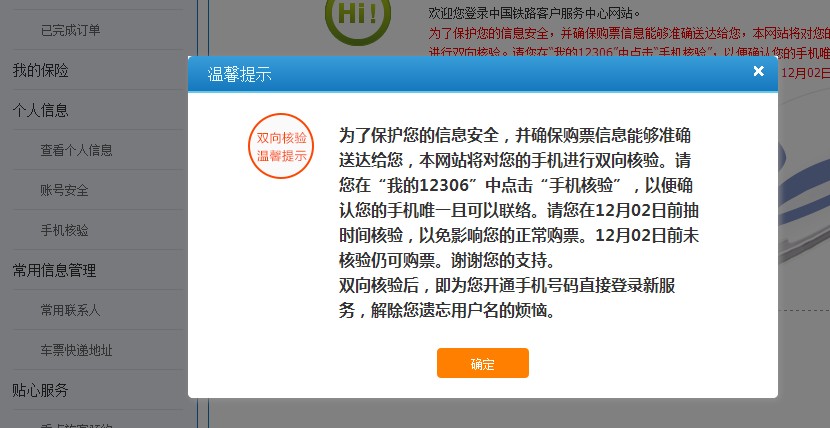Go to 账号安全 settings
This screenshot has height=428, width=830.
pyautogui.click(x=64, y=191)
